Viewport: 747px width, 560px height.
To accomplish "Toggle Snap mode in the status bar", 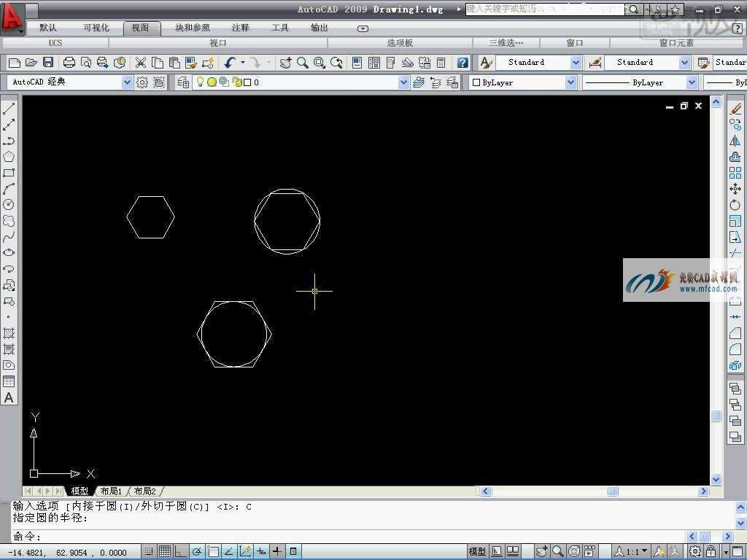I will pyautogui.click(x=149, y=551).
